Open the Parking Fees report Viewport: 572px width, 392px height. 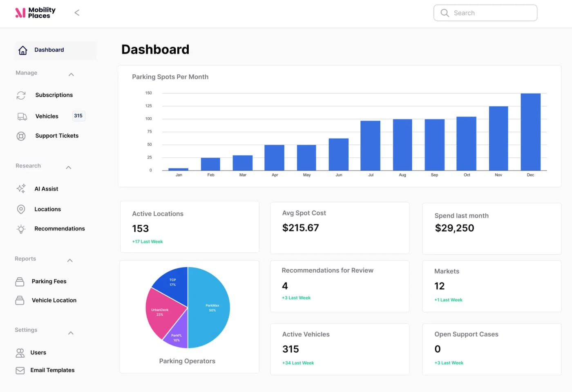(x=49, y=281)
